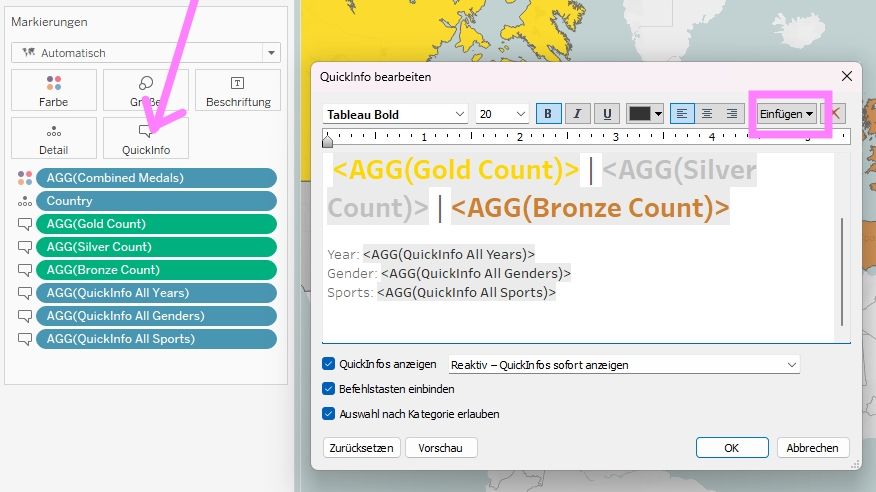Viewport: 876px width, 492px height.
Task: Click the Sports: label in editor
Action: pos(350,293)
